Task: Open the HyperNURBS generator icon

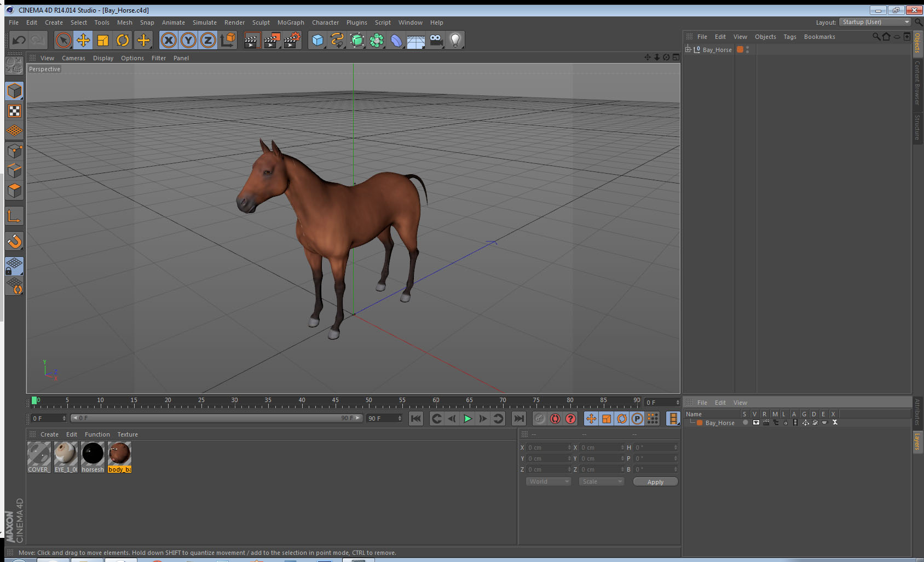Action: pyautogui.click(x=357, y=40)
